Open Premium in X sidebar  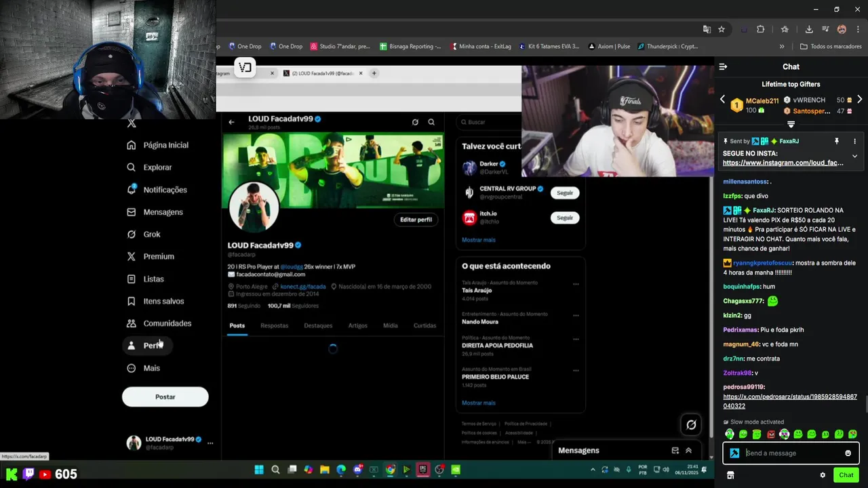click(x=151, y=256)
